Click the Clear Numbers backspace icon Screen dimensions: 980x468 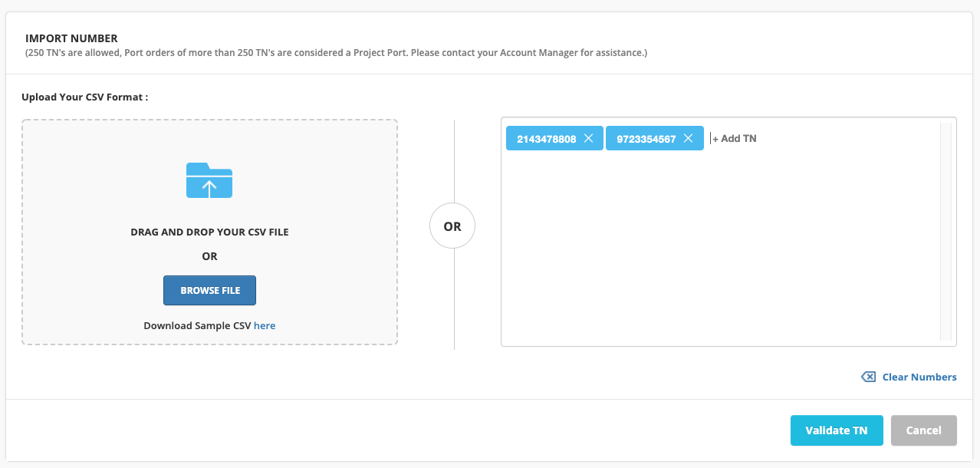click(x=868, y=377)
